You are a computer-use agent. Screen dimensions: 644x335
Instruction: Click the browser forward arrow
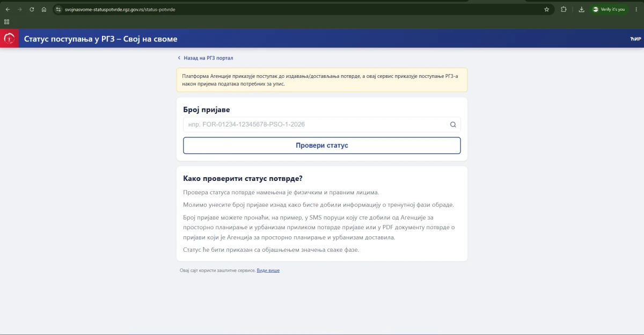20,9
